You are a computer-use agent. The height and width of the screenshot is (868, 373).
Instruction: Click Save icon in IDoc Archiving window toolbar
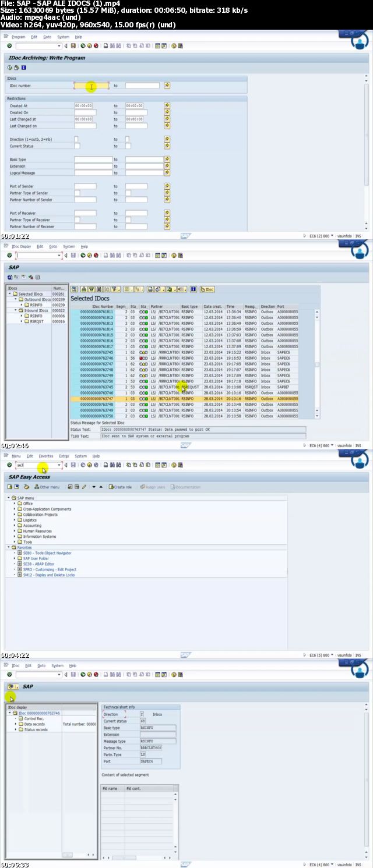point(73,45)
